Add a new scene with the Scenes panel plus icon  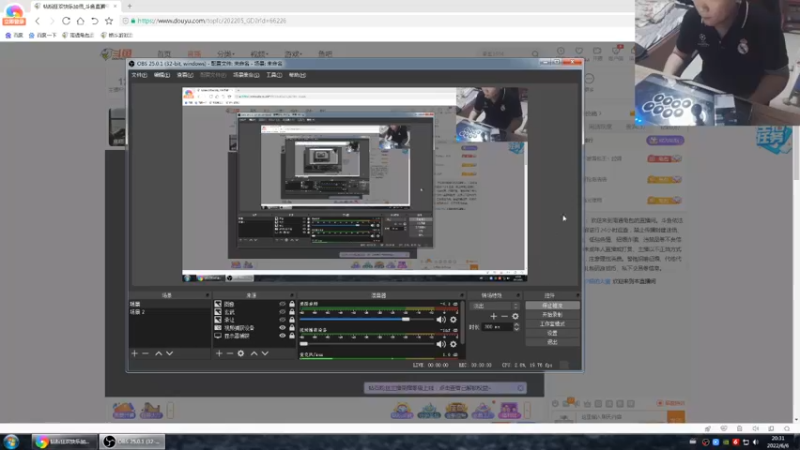(x=135, y=353)
